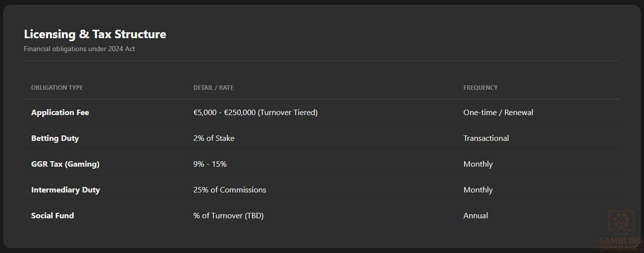
Task: Click the Annual frequency cell
Action: 476,216
